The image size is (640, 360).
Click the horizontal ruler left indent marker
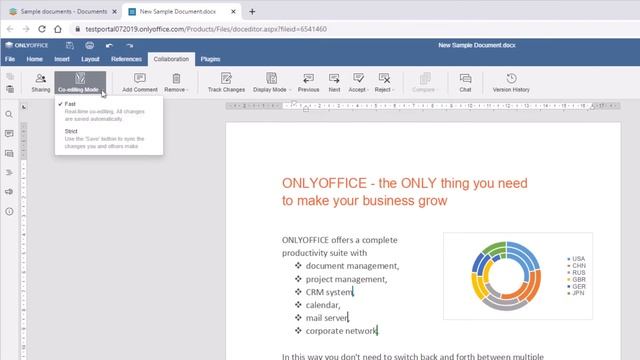pos(306,109)
